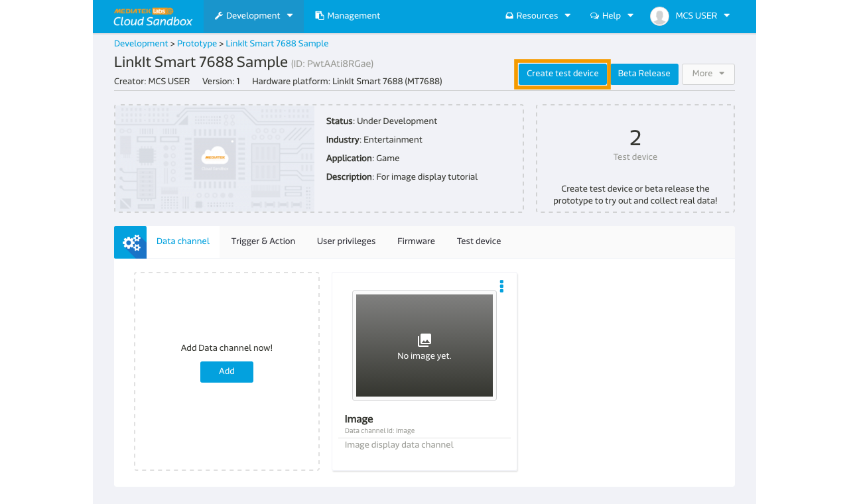Click the 'Status: Under Development' line

pos(382,121)
